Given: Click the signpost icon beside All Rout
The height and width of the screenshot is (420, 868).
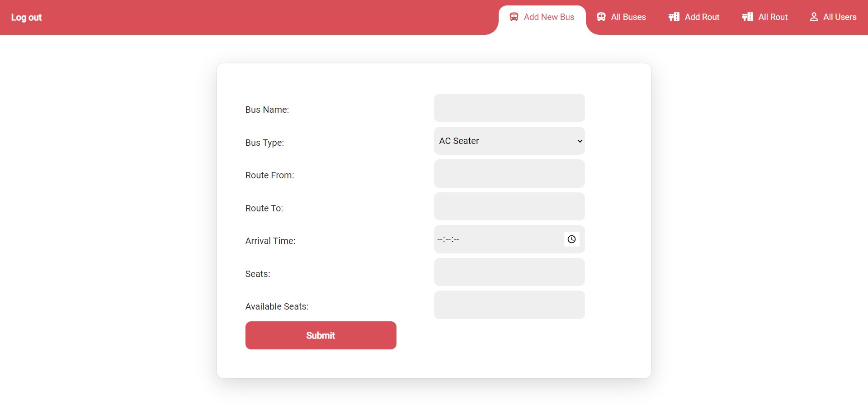Looking at the screenshot, I should pos(747,17).
